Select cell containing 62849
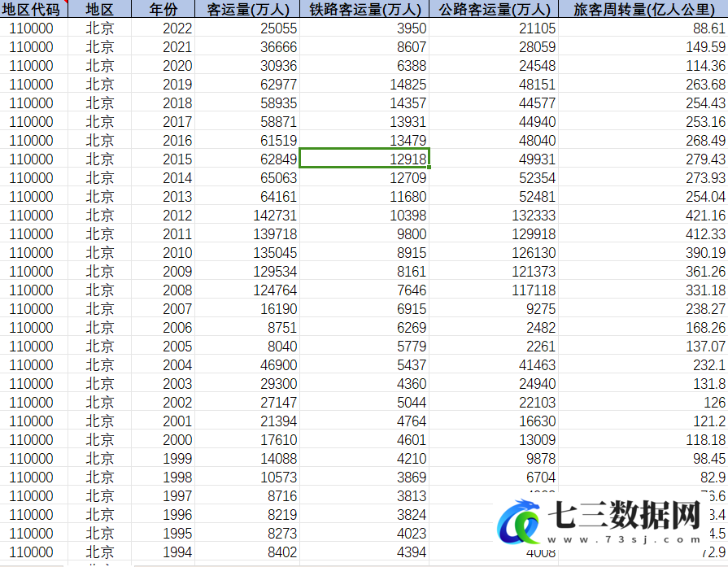 click(247, 159)
